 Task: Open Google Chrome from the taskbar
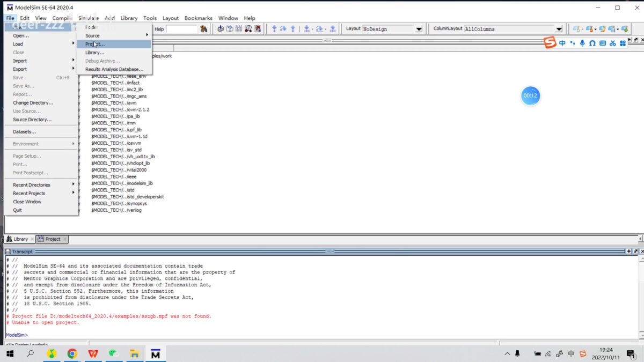[72, 353]
